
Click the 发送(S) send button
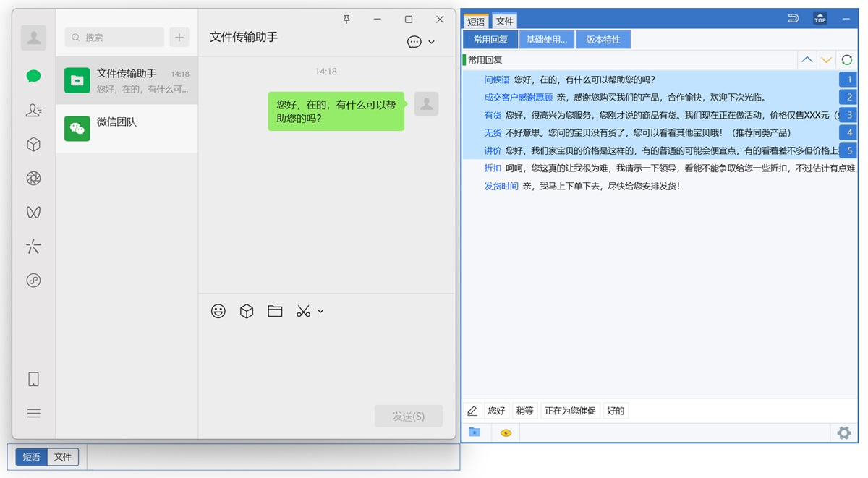click(x=408, y=416)
